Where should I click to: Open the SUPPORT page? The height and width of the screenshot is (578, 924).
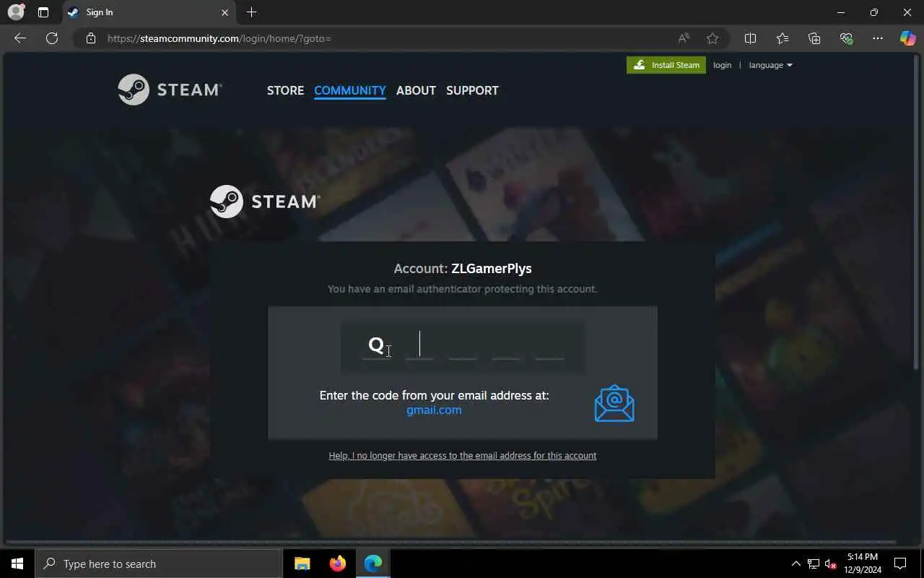(x=472, y=90)
